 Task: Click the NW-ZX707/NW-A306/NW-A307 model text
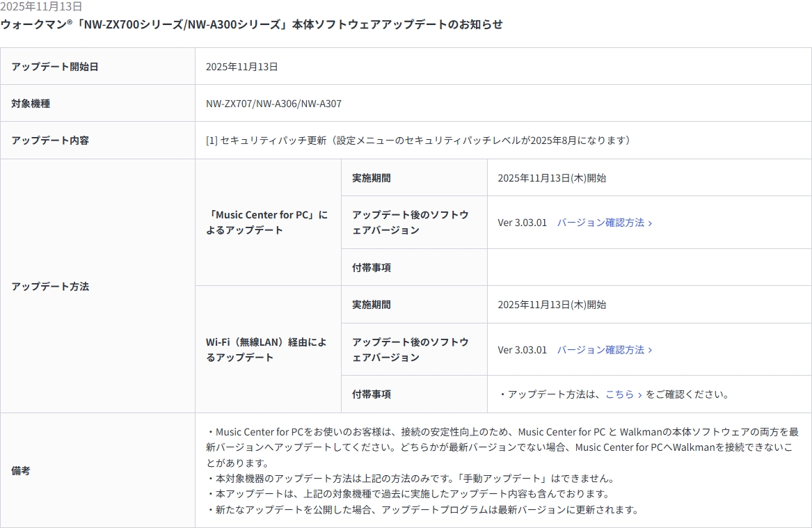273,104
